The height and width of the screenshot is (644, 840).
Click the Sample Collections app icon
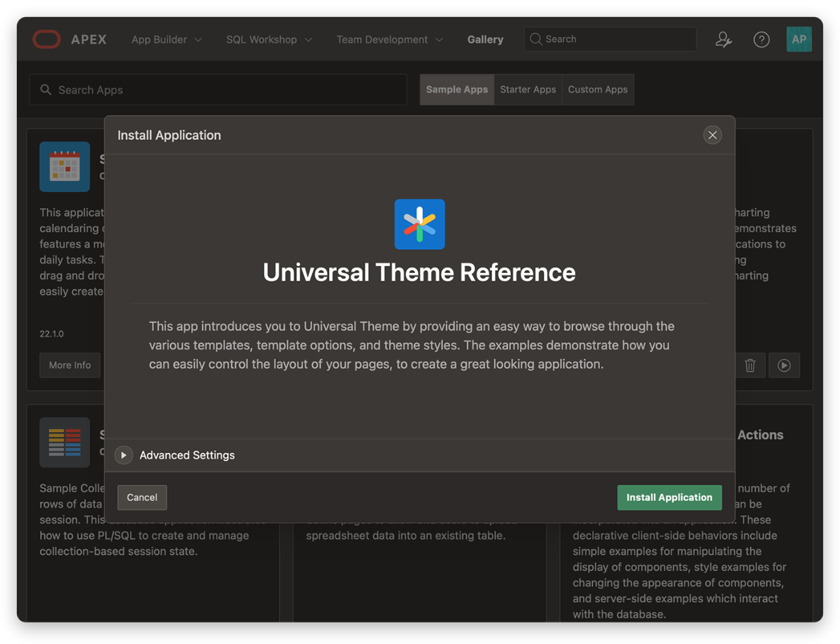click(64, 442)
